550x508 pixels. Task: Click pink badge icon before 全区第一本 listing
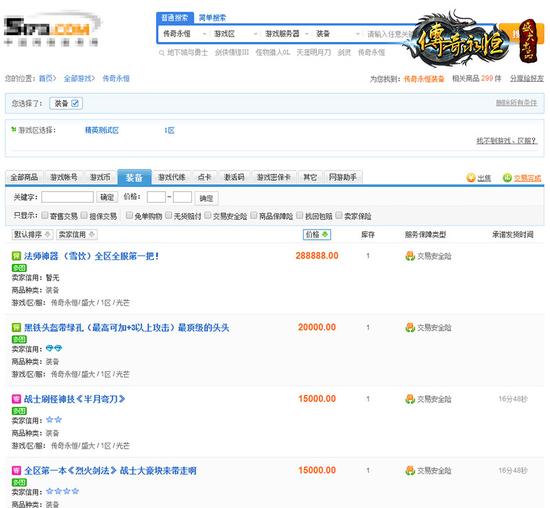[16, 470]
